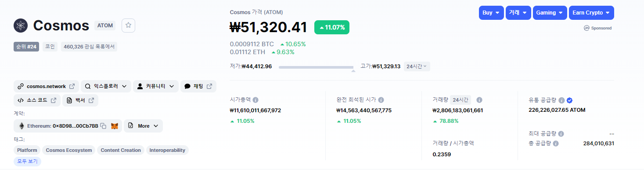Click the ATOM ticker badge
The width and height of the screenshot is (644, 173).
click(x=105, y=26)
